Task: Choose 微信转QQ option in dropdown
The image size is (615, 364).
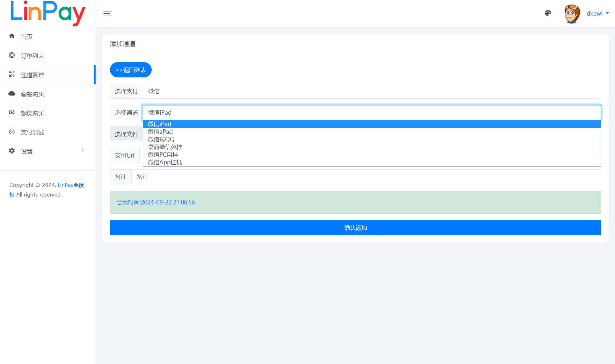Action: click(x=161, y=139)
